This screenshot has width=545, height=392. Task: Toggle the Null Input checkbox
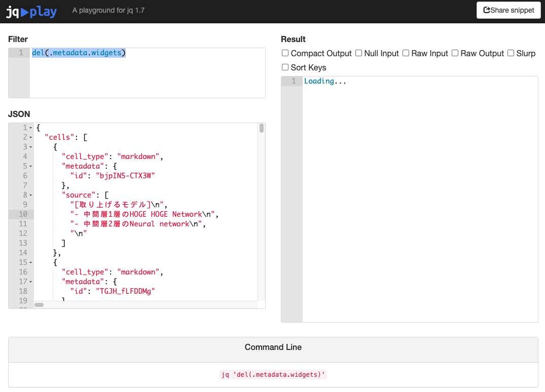click(359, 53)
